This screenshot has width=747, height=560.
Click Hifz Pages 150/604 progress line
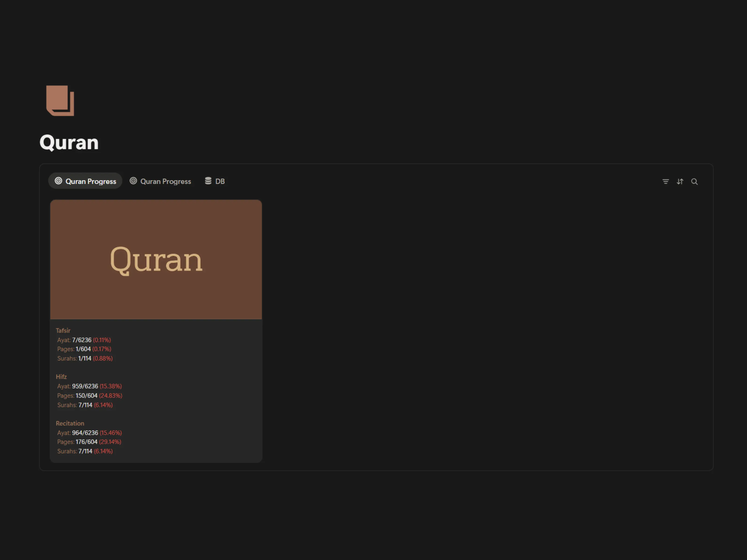(89, 395)
